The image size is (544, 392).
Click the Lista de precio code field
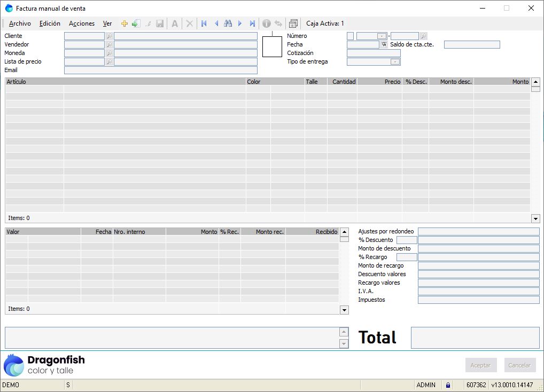coord(84,62)
